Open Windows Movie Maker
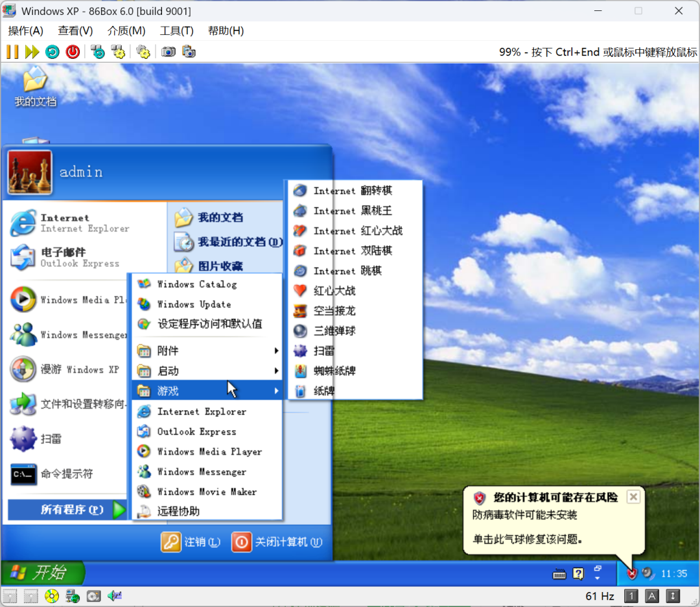The height and width of the screenshot is (607, 700). (207, 492)
